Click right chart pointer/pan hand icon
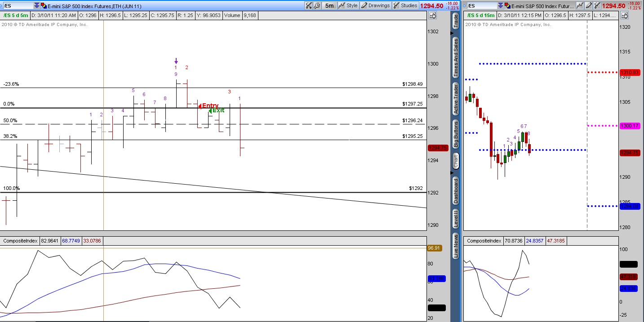Viewport: 644px width, 322px height. [624, 15]
